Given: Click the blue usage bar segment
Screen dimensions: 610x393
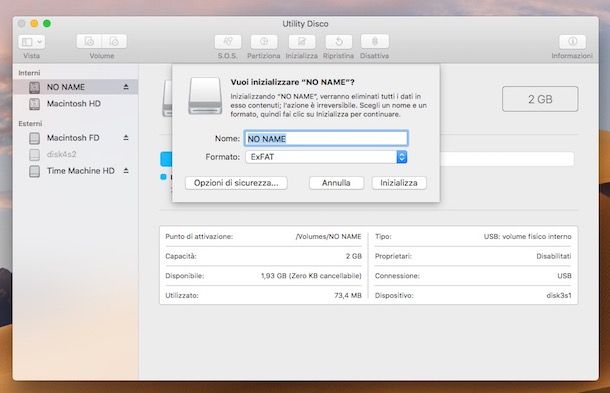Looking at the screenshot, I should (x=166, y=159).
